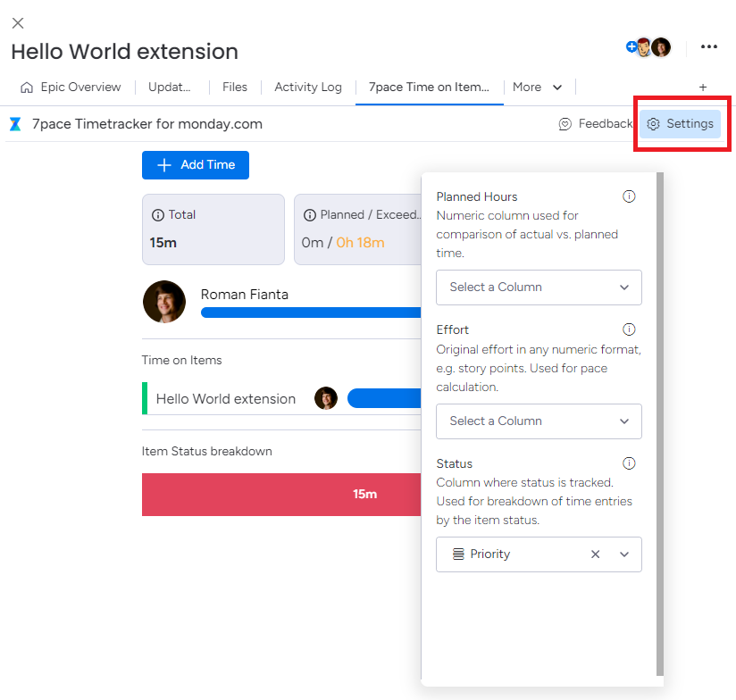Screen dimensions: 736x700
Task: Click the Status heading in settings
Action: [x=455, y=464]
